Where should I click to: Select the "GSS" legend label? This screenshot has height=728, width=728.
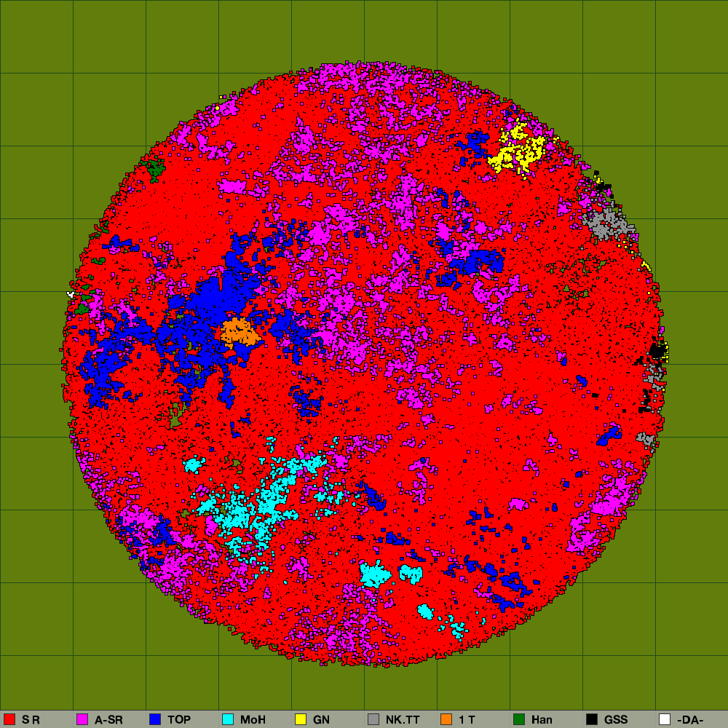tap(616, 720)
